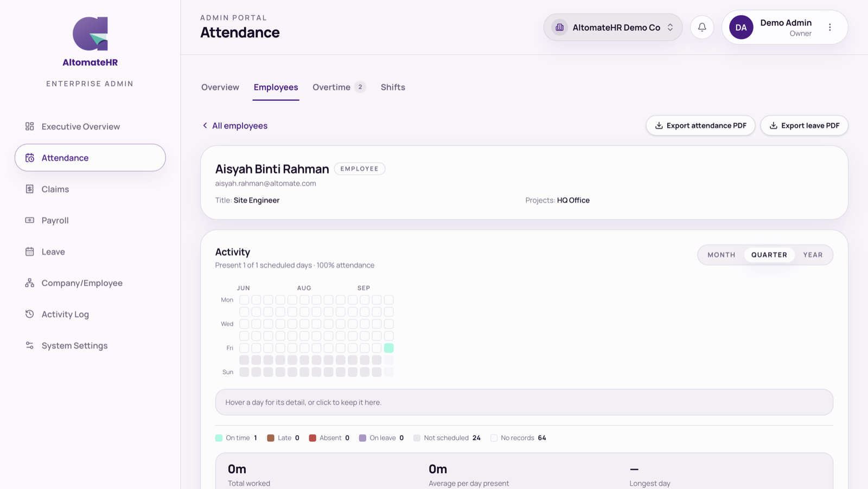Click the Absent red legend swatch
The height and width of the screenshot is (489, 868).
(x=312, y=438)
